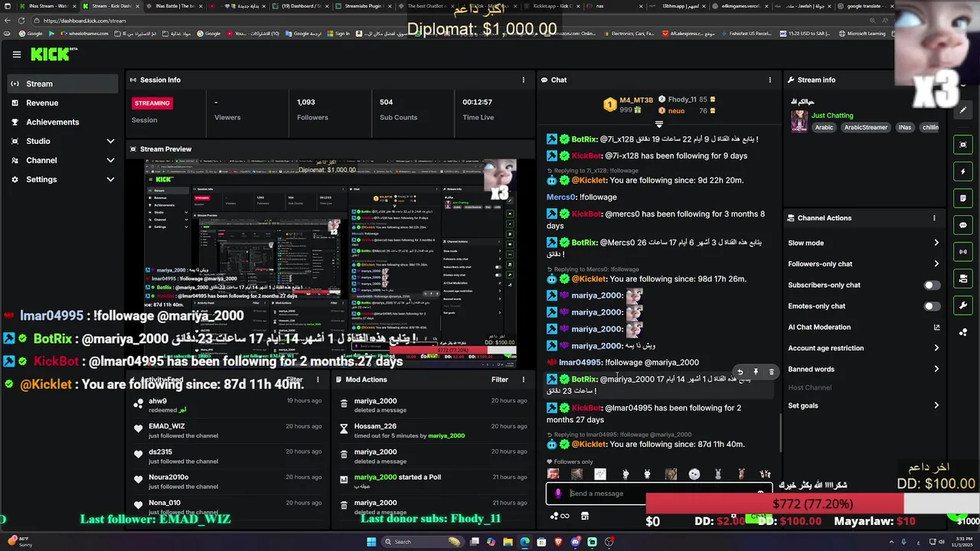Open Channel Actions three-dot menu

click(934, 218)
